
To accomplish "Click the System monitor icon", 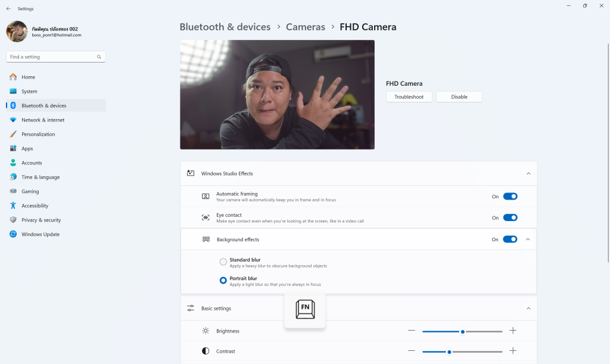I will pos(13,91).
